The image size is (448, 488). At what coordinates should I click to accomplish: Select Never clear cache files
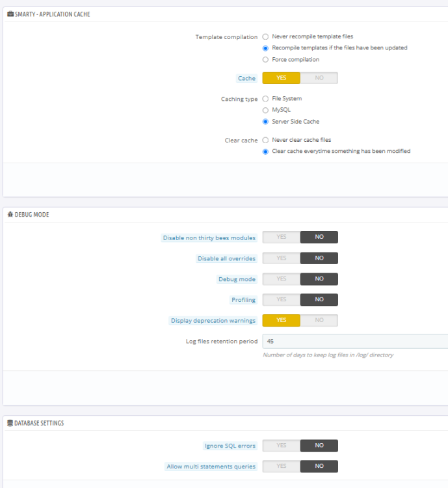click(265, 140)
